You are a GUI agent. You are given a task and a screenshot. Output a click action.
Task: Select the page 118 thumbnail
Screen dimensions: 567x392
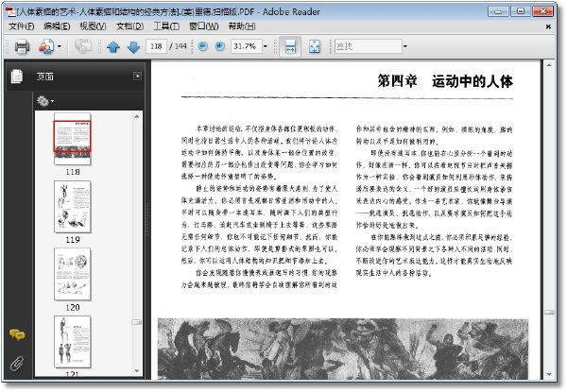coord(73,139)
